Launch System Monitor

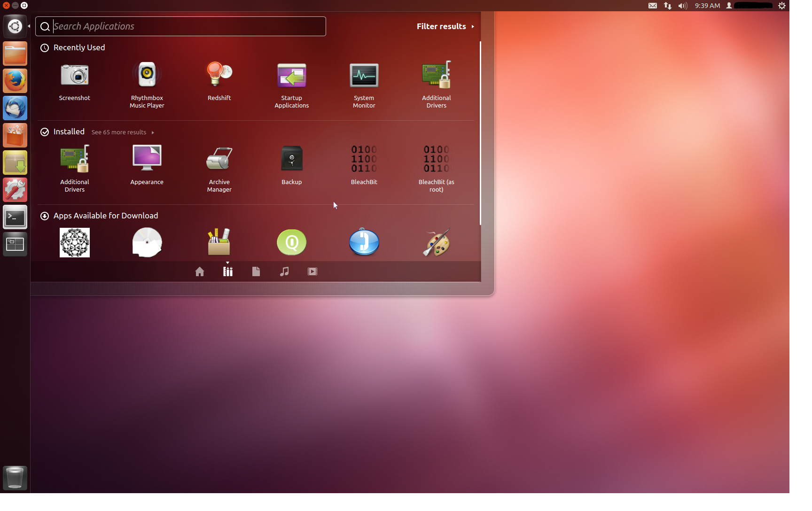click(x=364, y=85)
